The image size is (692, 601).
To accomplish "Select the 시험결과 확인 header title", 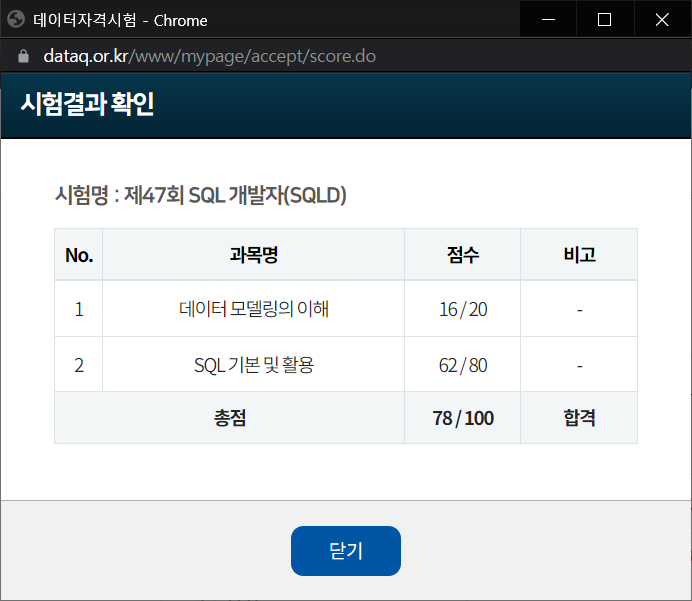I will [x=87, y=104].
